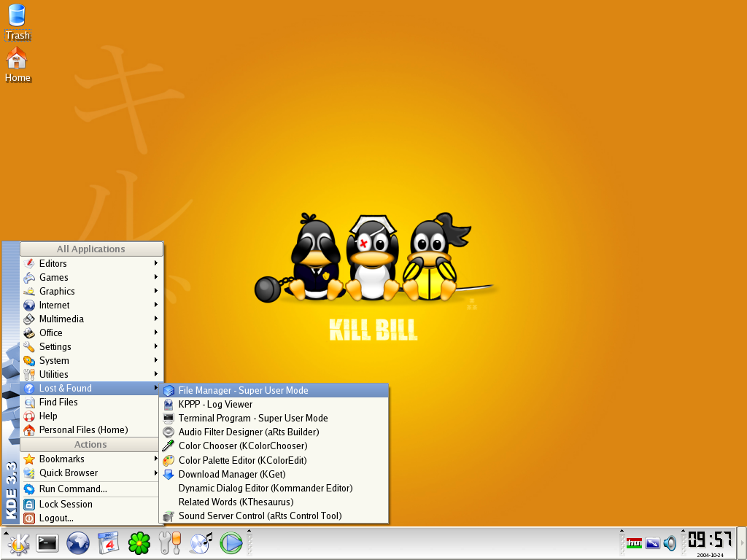The width and height of the screenshot is (747, 560).
Task: Expand the Internet submenu arrow
Action: [x=156, y=304]
